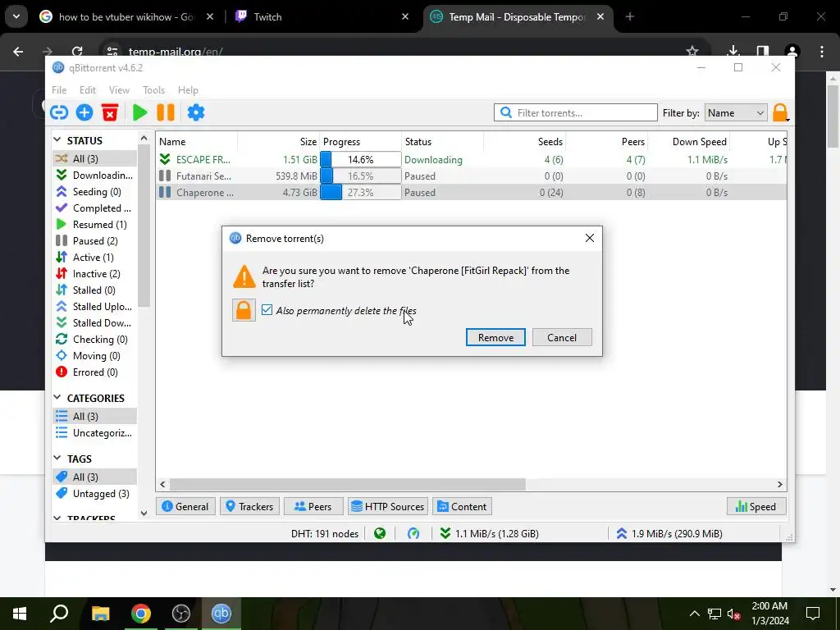Image resolution: width=840 pixels, height=630 pixels.
Task: Open OBS Studio from taskbar
Action: (181, 614)
